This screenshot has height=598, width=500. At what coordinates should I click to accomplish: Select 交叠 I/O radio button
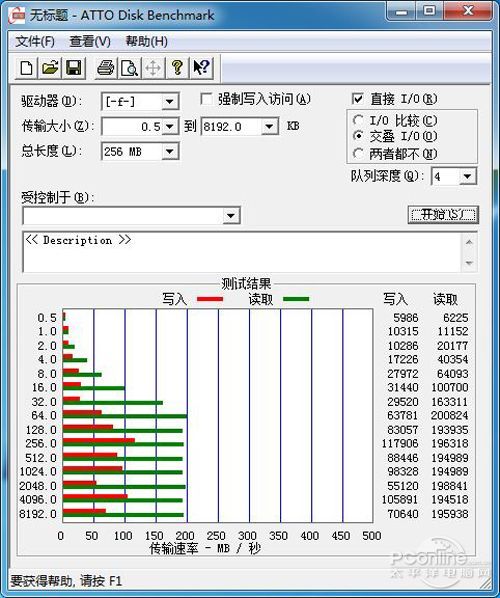pos(358,135)
